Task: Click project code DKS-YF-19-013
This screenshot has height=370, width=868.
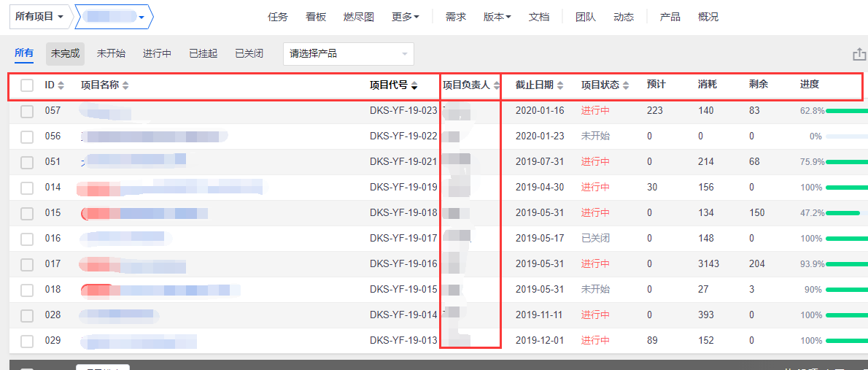Action: (403, 340)
